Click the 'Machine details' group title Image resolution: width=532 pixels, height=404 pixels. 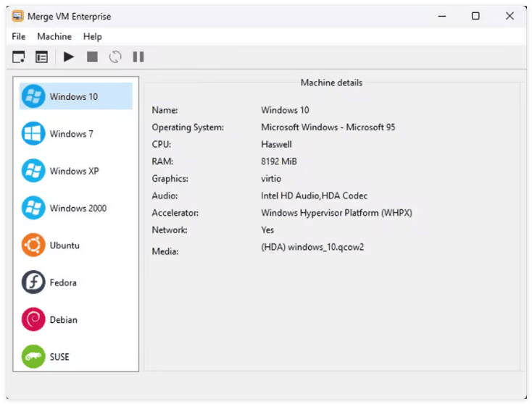point(331,83)
